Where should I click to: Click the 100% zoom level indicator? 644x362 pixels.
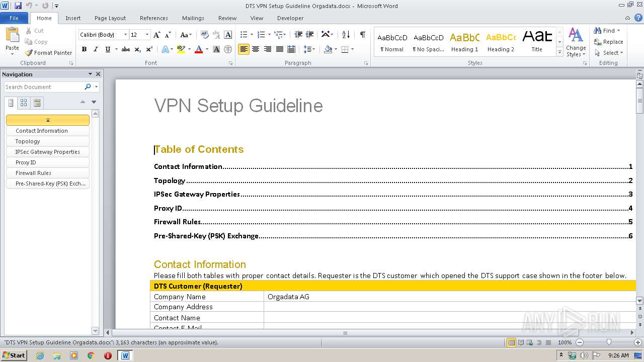click(565, 342)
